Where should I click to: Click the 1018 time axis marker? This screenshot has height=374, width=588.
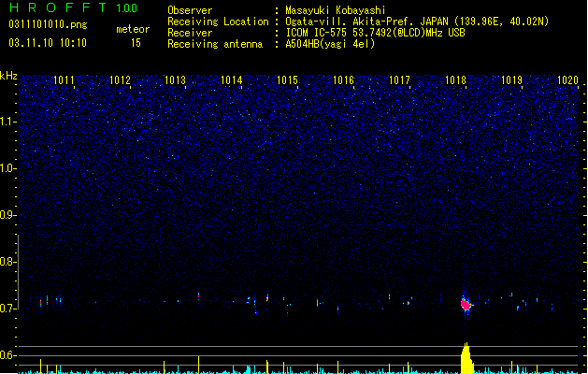point(455,80)
